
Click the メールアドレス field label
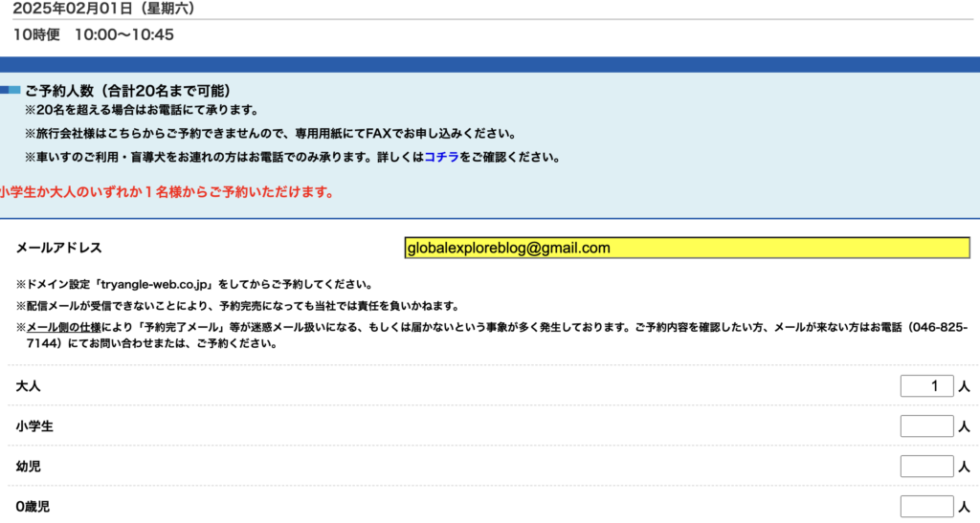pyautogui.click(x=58, y=249)
